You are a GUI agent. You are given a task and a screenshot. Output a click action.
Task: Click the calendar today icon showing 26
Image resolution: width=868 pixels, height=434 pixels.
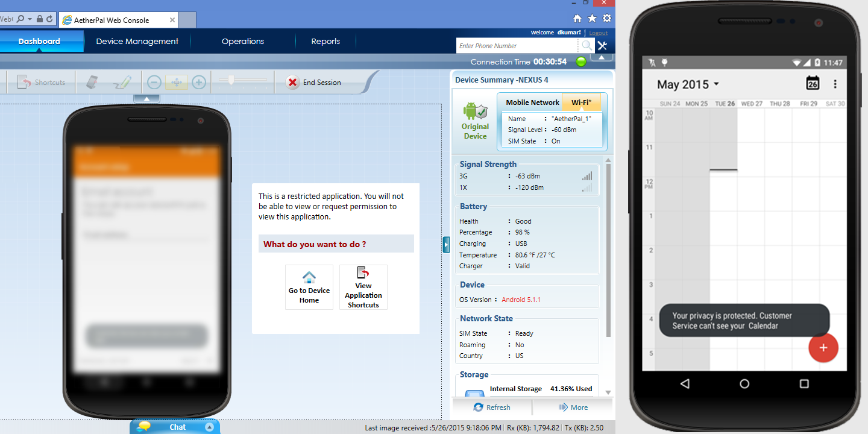pos(813,83)
